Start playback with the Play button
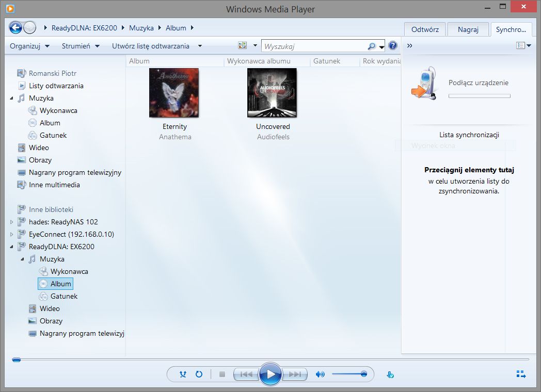 270,374
